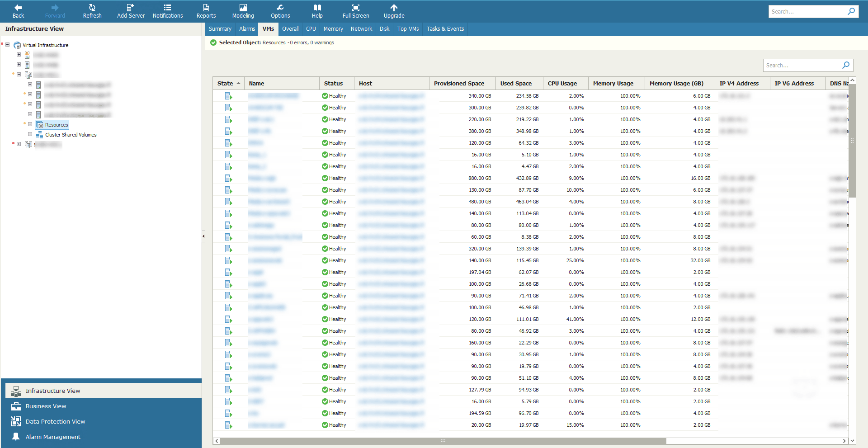The width and height of the screenshot is (868, 448).
Task: Focus the search field above the VM table
Action: [802, 65]
